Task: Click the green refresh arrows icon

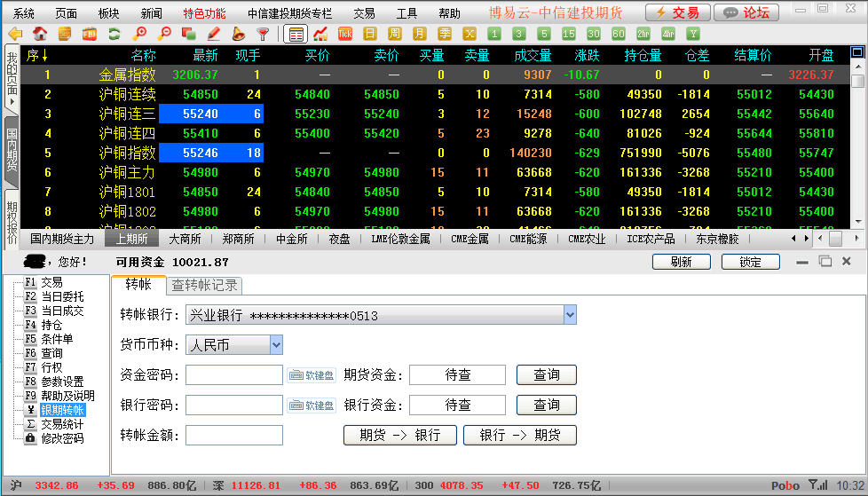Action: tap(114, 34)
